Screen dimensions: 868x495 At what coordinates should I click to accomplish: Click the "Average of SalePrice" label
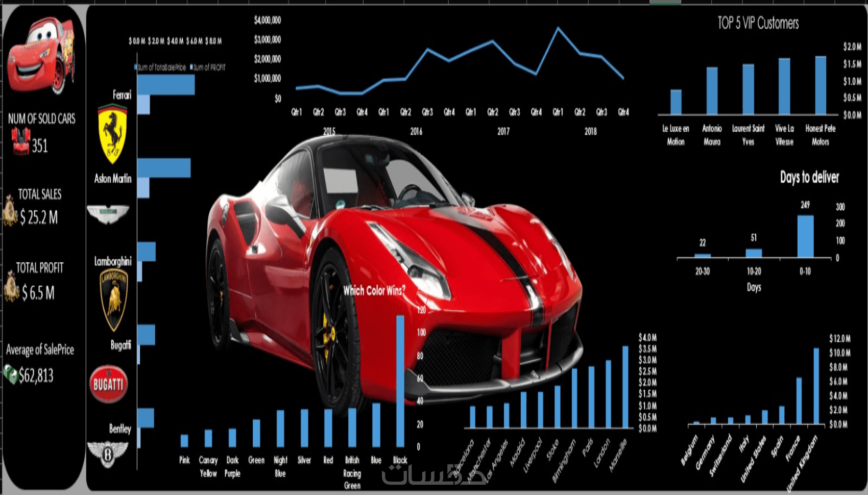[40, 350]
